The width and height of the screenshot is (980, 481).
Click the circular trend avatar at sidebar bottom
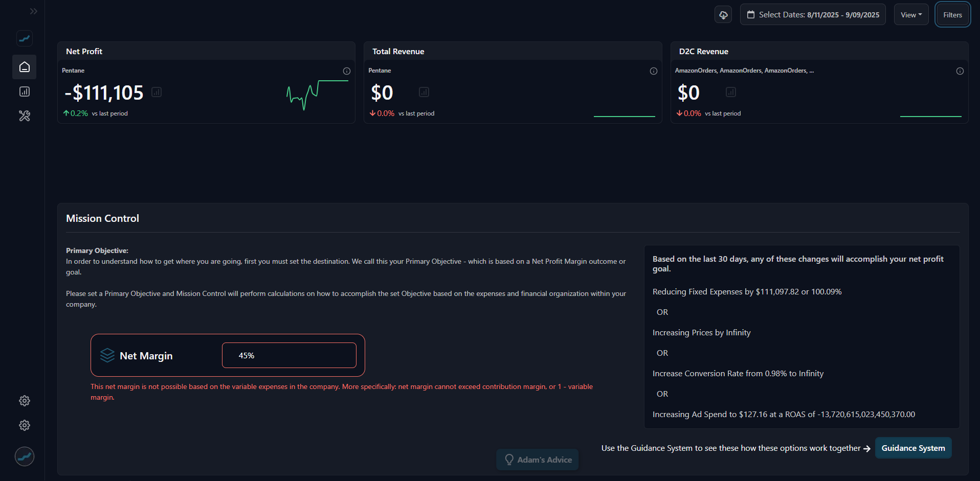(x=24, y=456)
